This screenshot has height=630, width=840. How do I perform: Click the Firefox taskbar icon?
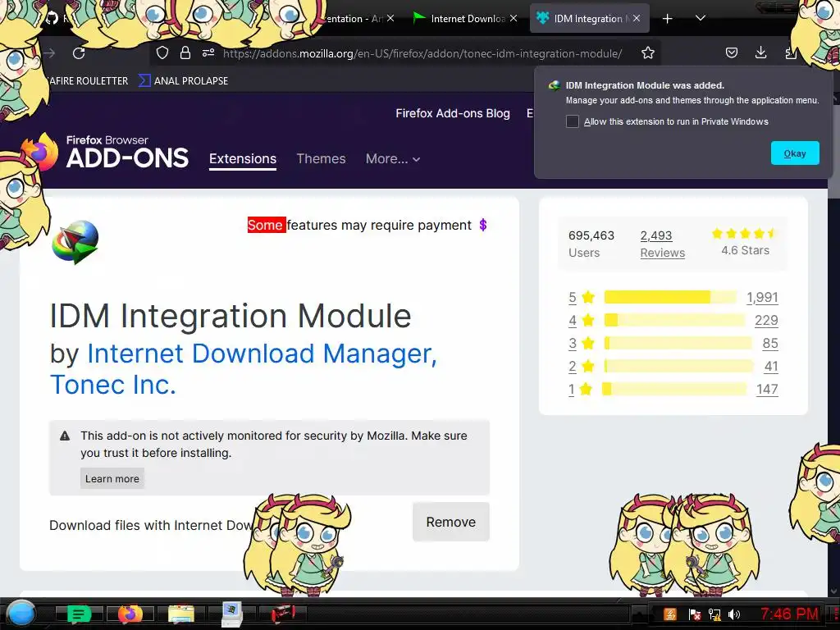(x=130, y=614)
